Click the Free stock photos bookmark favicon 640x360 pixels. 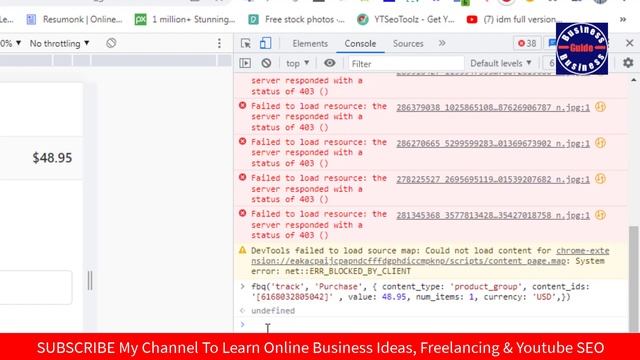tap(253, 19)
